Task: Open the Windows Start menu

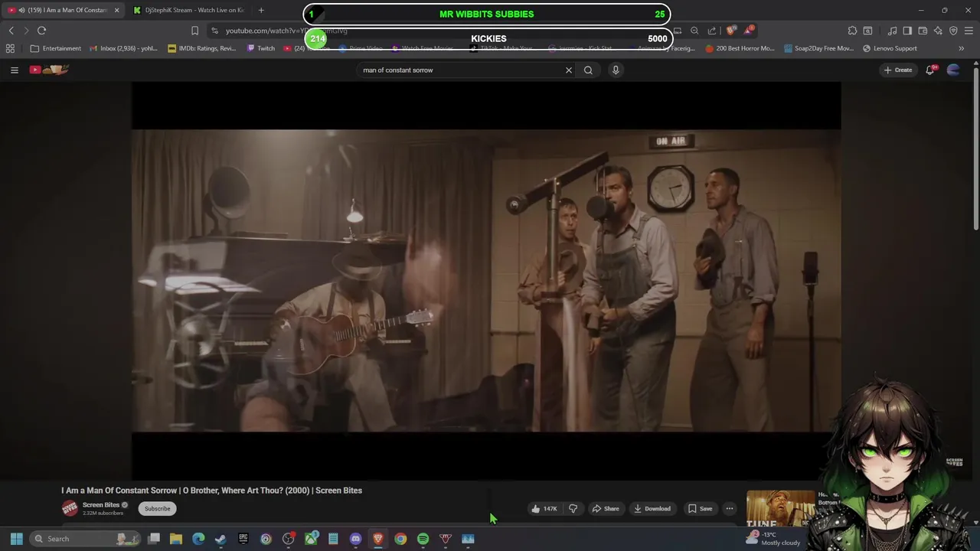Action: 16,539
